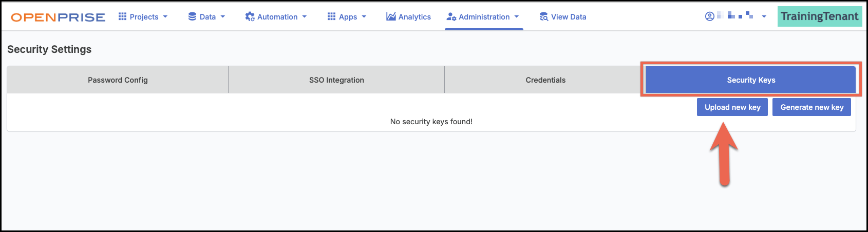This screenshot has width=868, height=232.
Task: Click the Automation gears icon
Action: click(250, 16)
